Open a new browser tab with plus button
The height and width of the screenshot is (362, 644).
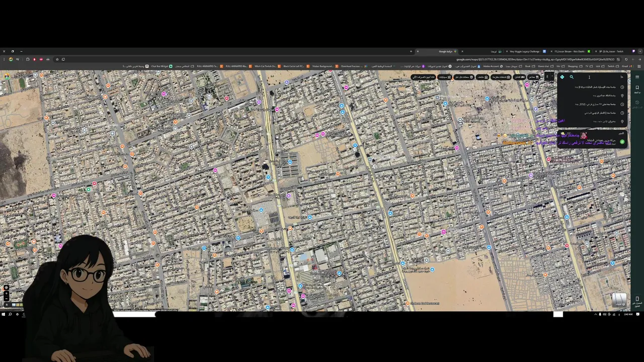pos(411,51)
